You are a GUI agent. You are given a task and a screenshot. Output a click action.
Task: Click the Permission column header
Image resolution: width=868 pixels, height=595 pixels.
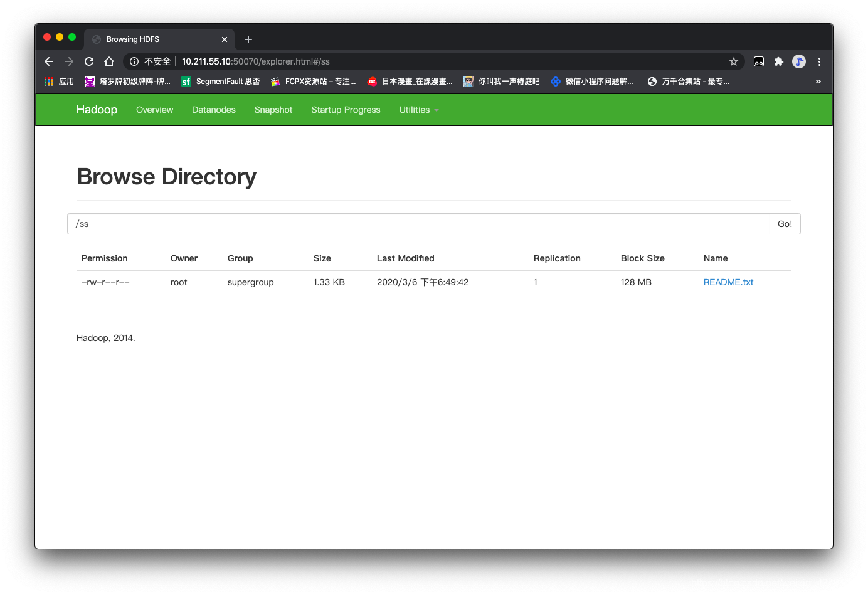coord(105,258)
